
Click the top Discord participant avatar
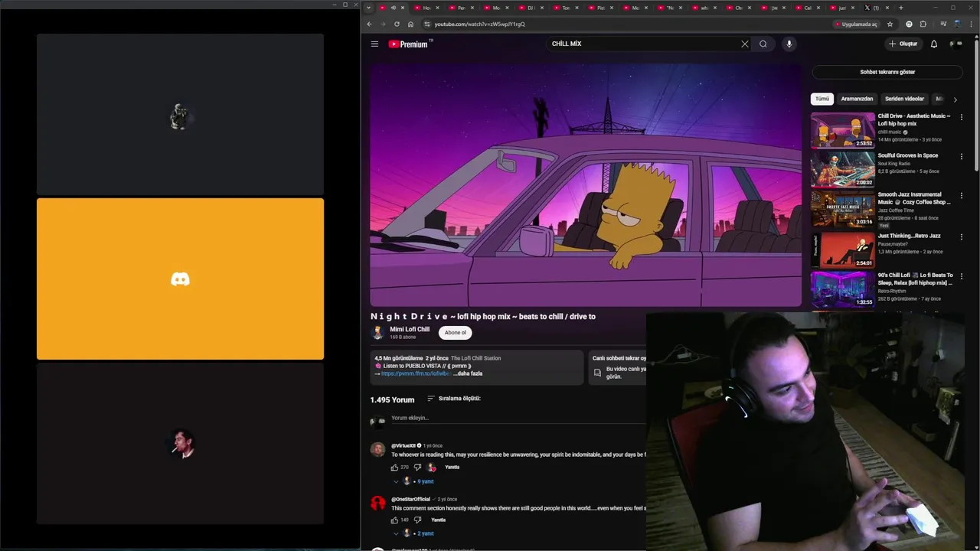point(180,116)
